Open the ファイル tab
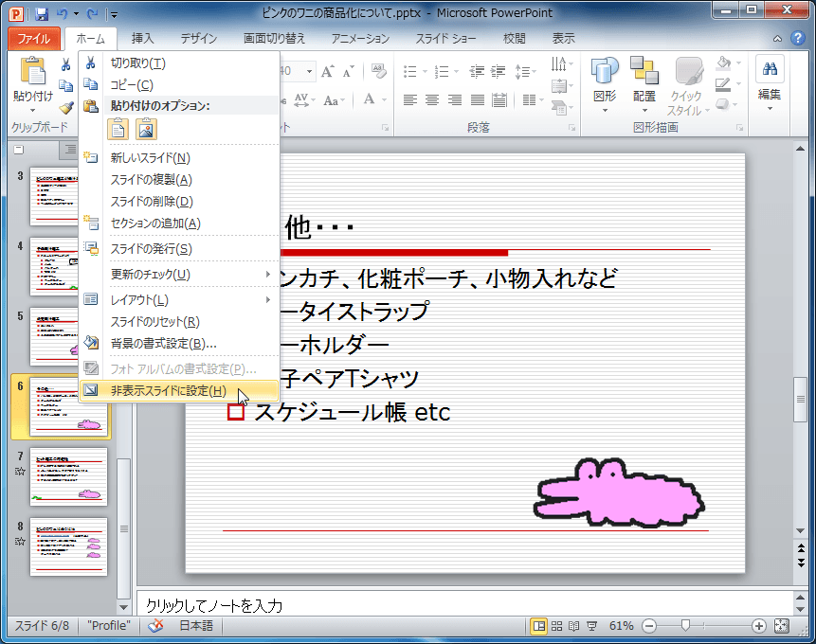 (34, 39)
